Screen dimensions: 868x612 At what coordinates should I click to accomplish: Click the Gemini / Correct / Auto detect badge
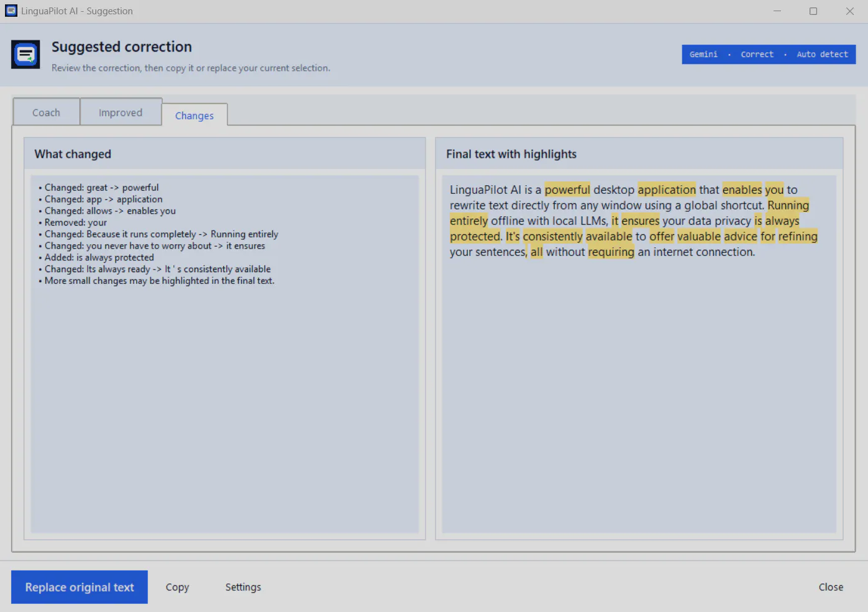tap(769, 55)
